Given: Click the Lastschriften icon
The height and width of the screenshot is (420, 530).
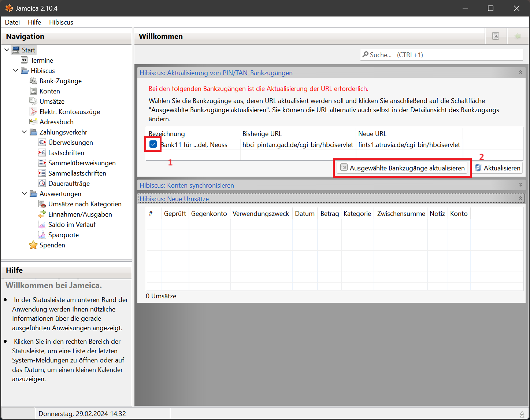Looking at the screenshot, I should 42,152.
